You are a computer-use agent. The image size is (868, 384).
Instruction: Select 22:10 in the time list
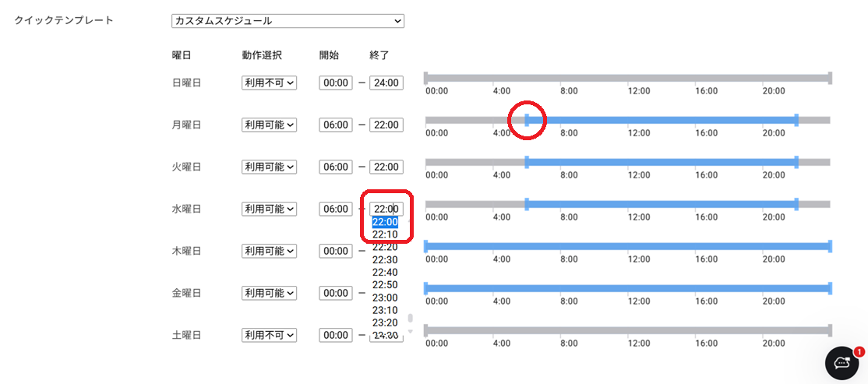(x=385, y=234)
